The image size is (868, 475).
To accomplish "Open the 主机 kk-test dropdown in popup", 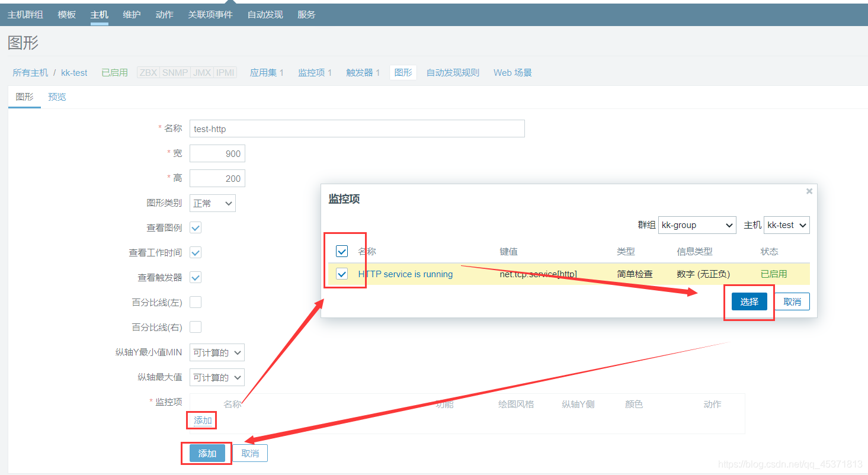I will (786, 225).
